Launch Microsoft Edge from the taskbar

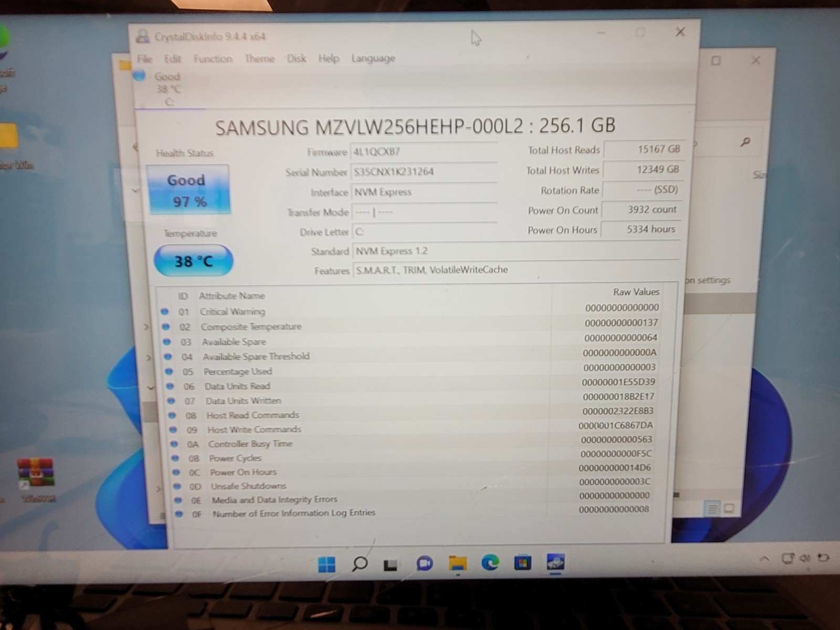pos(490,563)
